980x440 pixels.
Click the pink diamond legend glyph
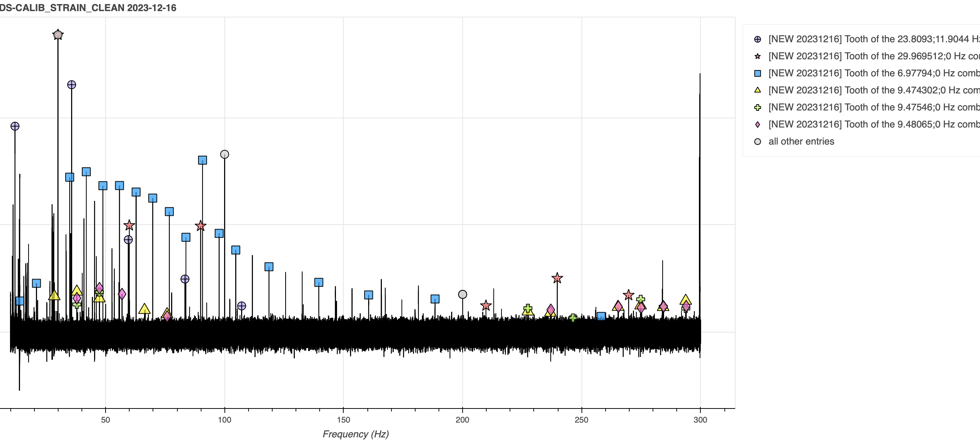pyautogui.click(x=757, y=125)
